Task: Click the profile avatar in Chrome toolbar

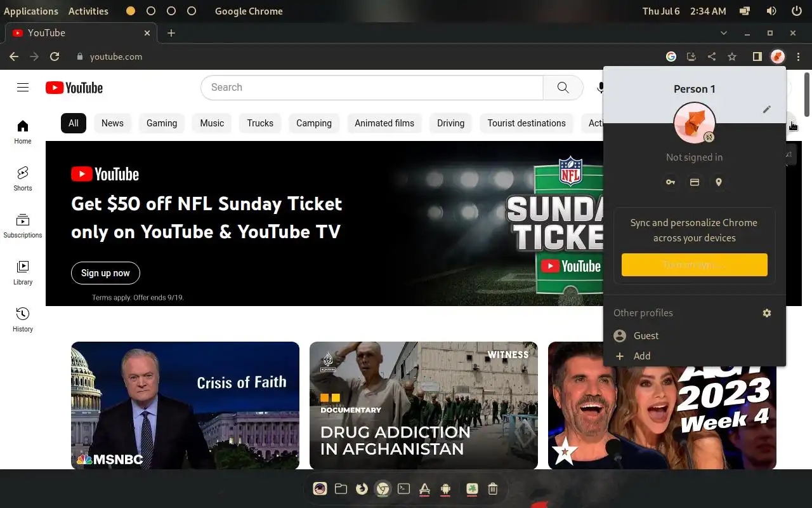Action: click(778, 57)
